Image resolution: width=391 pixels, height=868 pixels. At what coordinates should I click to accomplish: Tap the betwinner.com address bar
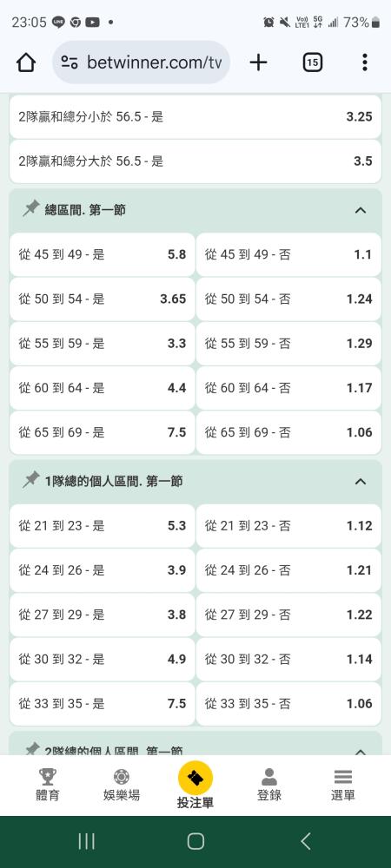(x=142, y=62)
